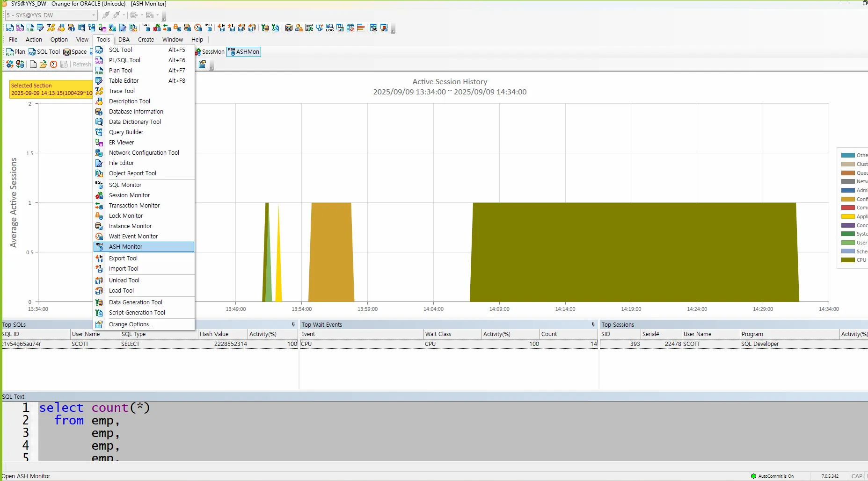
Task: Open PL/SQL Tool from the toolbar icon
Action: click(x=20, y=28)
